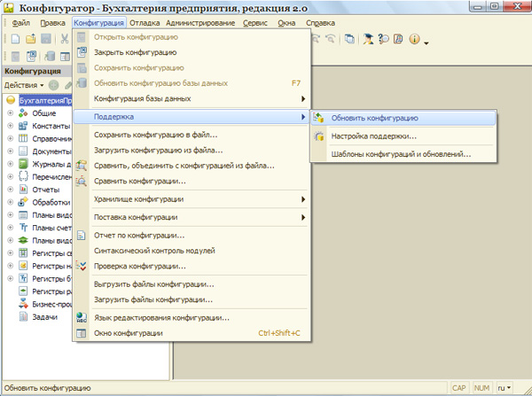Select the БухгалтерияПредприятия root tree item

[45, 100]
